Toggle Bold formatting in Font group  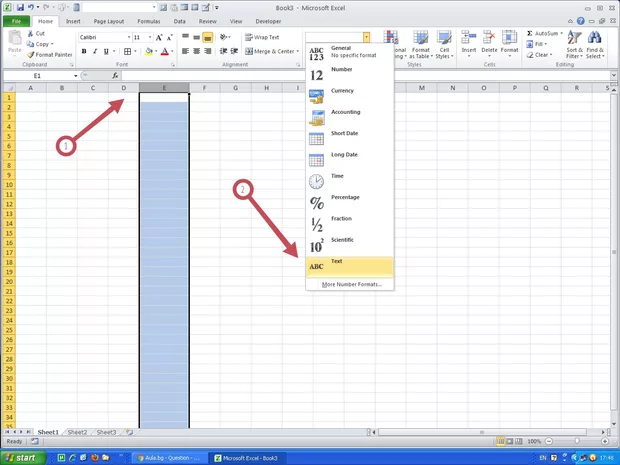tap(84, 51)
